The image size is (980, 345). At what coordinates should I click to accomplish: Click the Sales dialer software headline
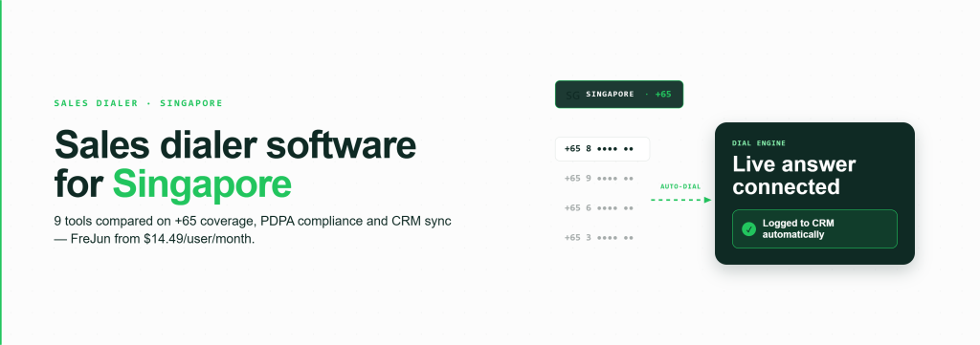tap(235, 144)
